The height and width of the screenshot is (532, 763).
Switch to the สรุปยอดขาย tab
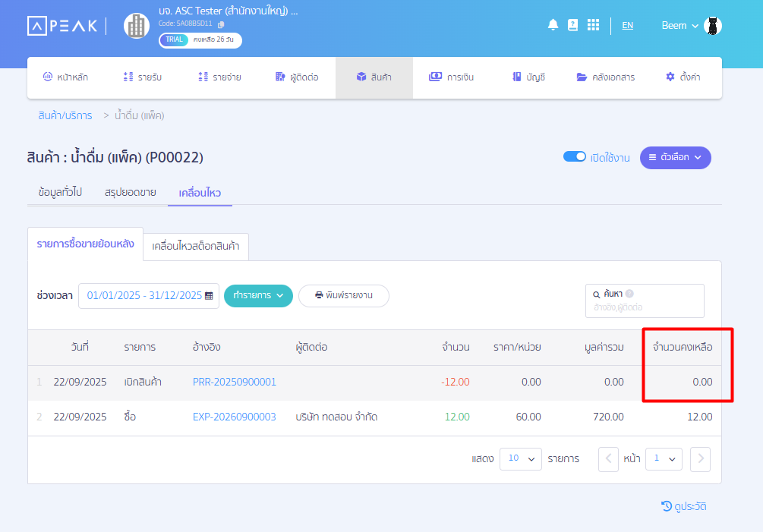point(131,192)
